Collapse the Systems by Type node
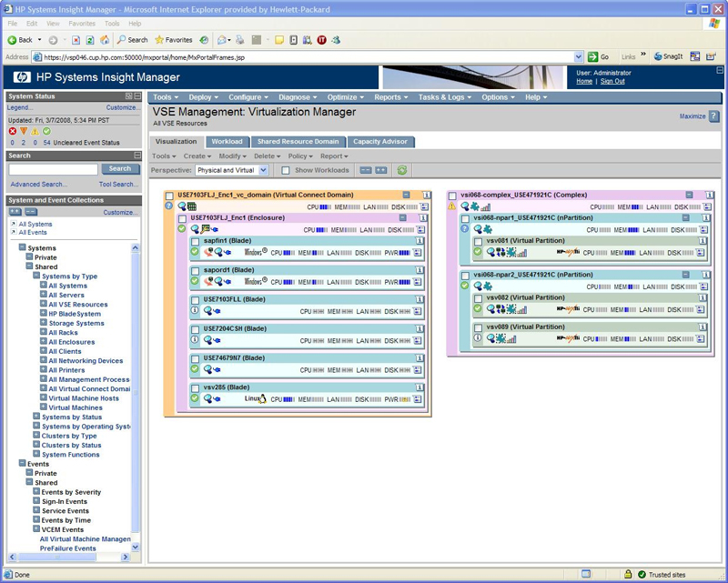The height and width of the screenshot is (583, 728). 36,276
